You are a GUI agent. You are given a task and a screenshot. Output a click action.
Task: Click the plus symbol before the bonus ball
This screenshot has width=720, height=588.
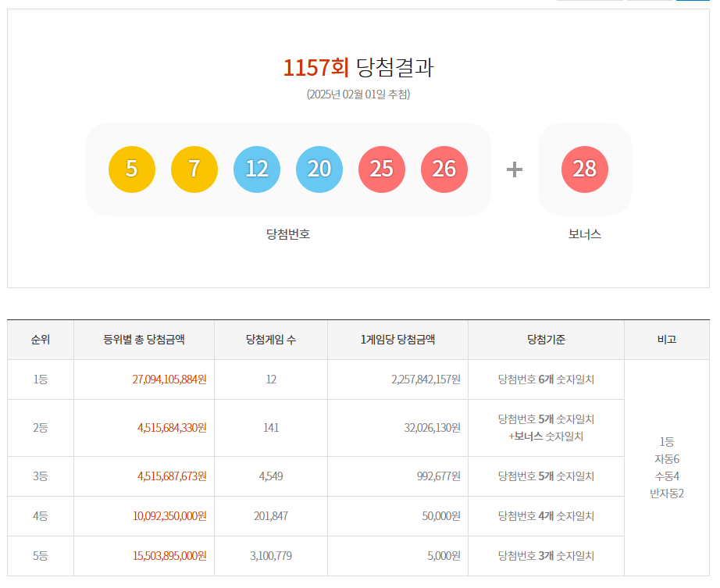coord(511,169)
